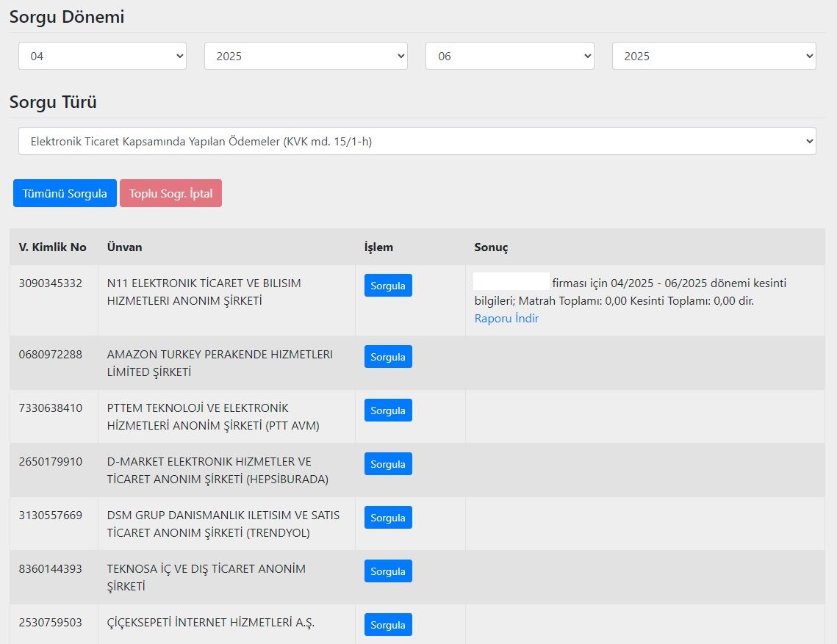Click Sorgula for DSM Grup (Trendyol)

coord(388,518)
